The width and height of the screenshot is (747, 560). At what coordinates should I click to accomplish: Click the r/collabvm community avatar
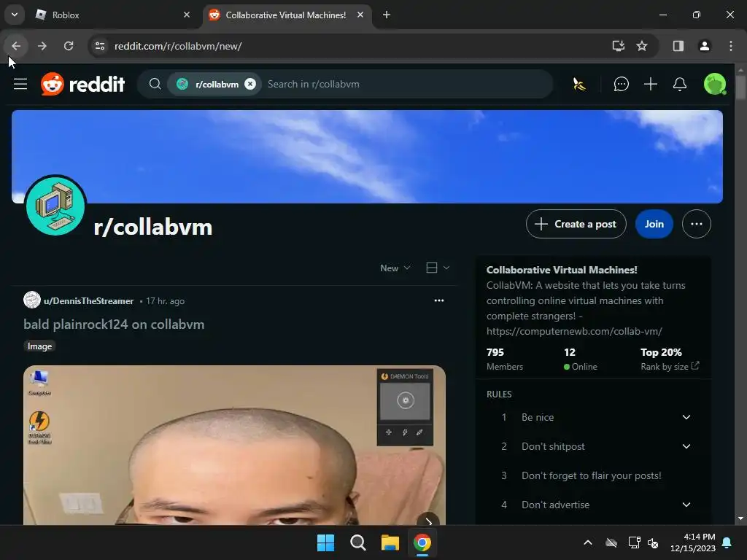(x=55, y=206)
